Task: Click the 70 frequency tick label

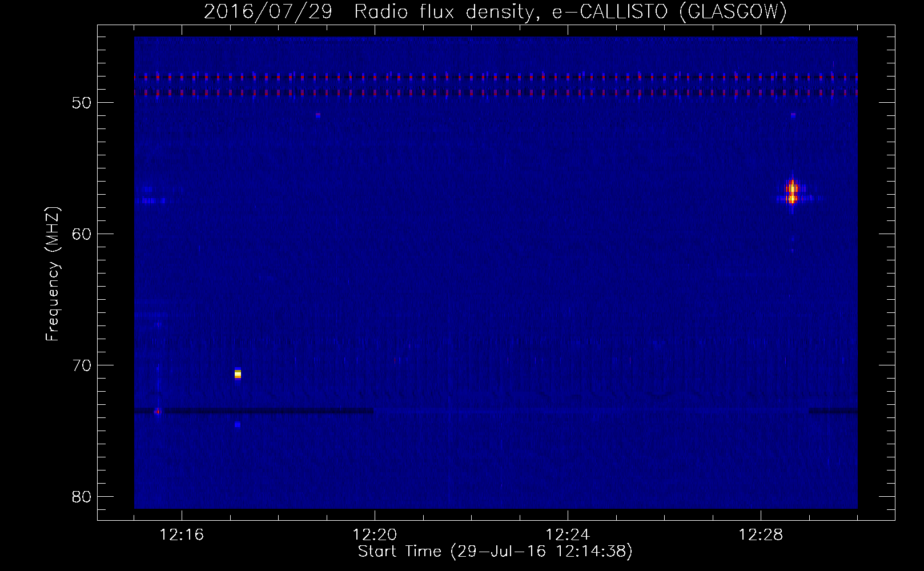Action: pyautogui.click(x=82, y=365)
